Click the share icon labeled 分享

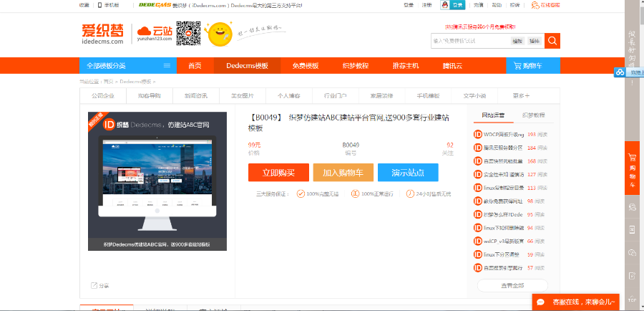[94, 285]
